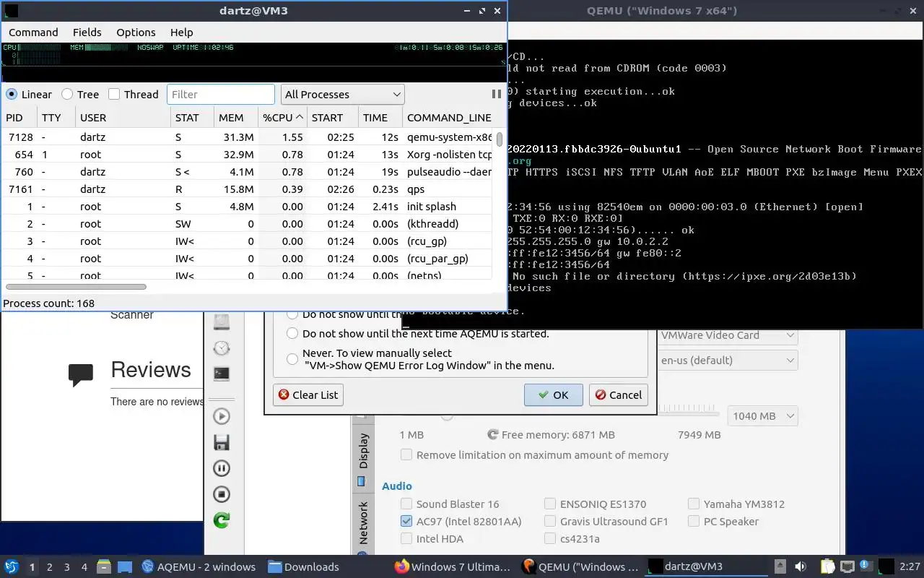The width and height of the screenshot is (924, 578).
Task: Open the 'AQEMU - 2 windows' taskbar button
Action: pyautogui.click(x=199, y=566)
